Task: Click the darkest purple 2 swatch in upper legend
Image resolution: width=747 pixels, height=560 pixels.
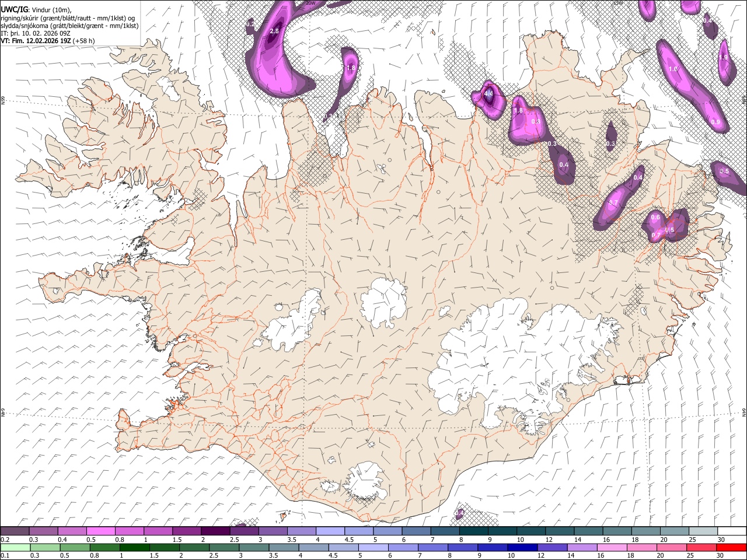Action: pos(215,531)
